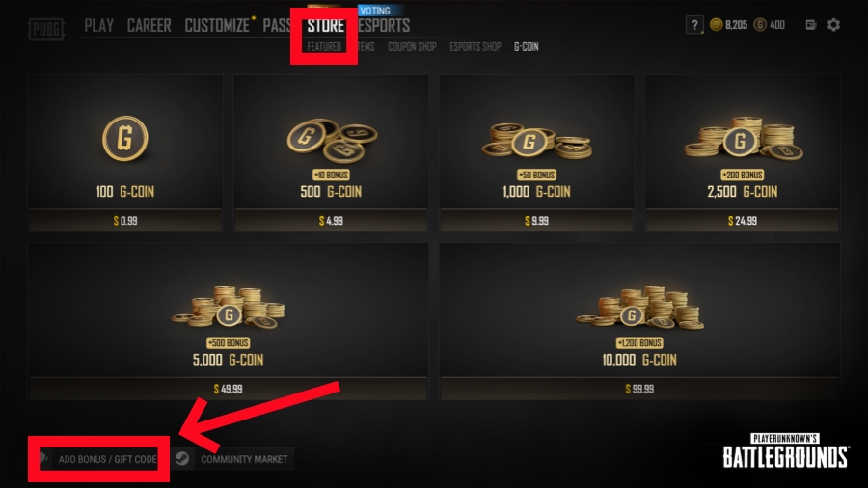868x488 pixels.
Task: Select the 1,000 G-Coin pack
Action: tap(536, 153)
